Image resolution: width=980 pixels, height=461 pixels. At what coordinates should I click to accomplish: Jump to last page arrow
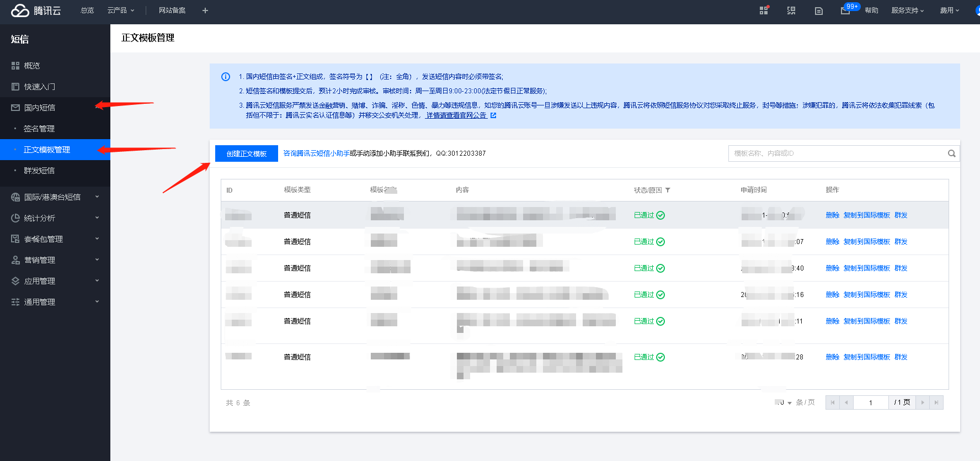[x=936, y=402]
